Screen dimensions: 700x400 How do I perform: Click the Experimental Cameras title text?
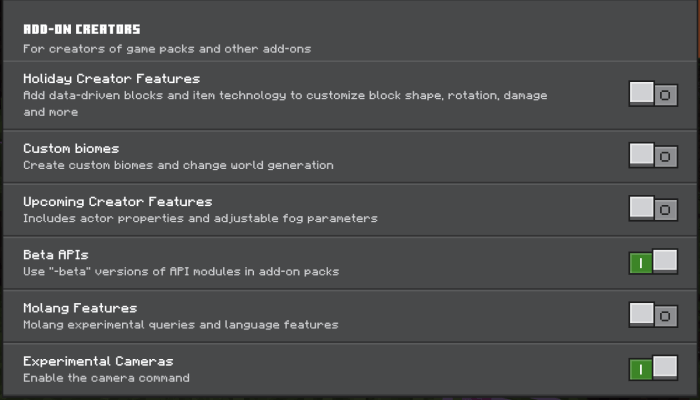point(98,361)
